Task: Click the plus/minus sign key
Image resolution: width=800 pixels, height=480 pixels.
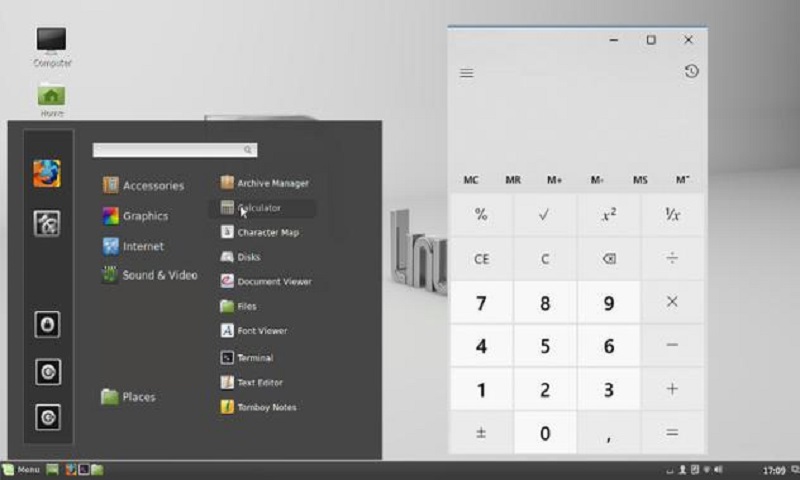Action: [481, 433]
